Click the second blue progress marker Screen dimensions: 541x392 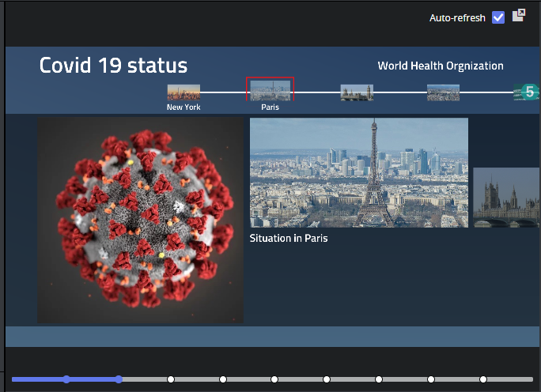119,379
